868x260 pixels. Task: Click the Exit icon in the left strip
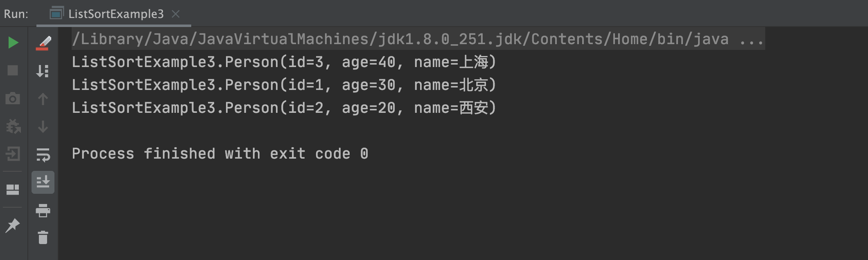pyautogui.click(x=13, y=154)
